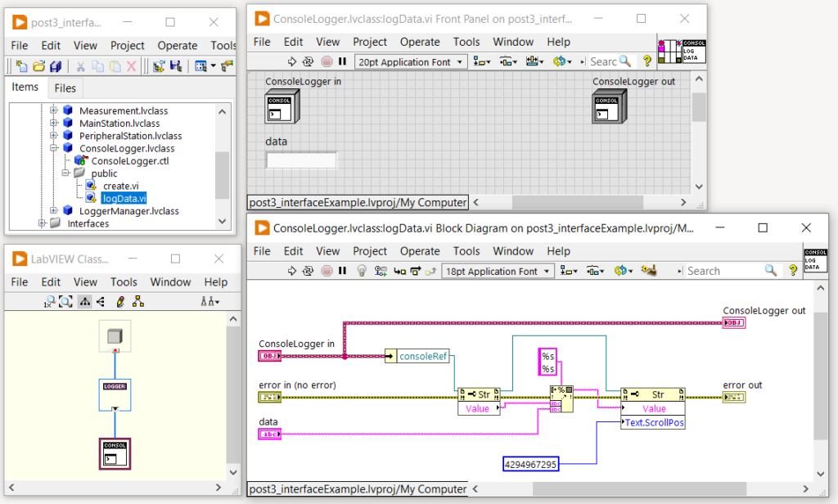
Task: Click Save All icon in project toolbar
Action: (56, 66)
